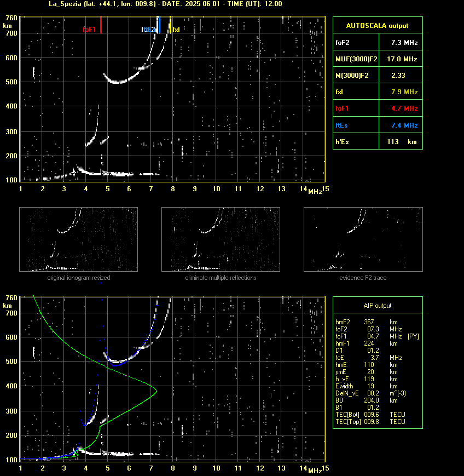Select the blue ftEs '7.4 MHz' value
The width and height of the screenshot is (464, 476).
[404, 125]
